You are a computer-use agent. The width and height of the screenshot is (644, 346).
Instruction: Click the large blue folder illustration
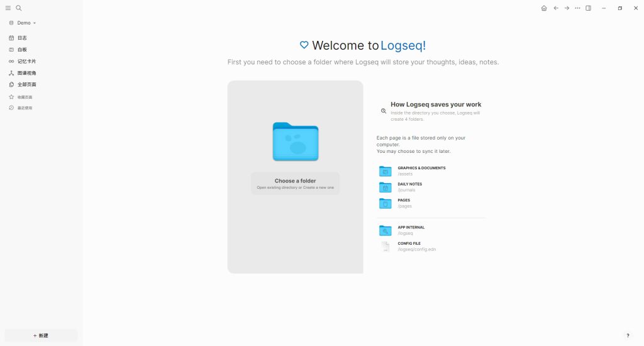(x=295, y=142)
